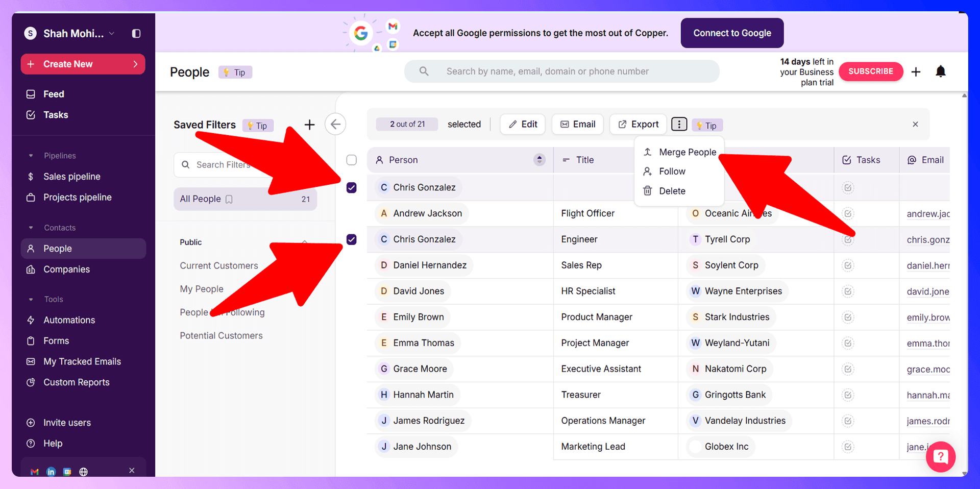The width and height of the screenshot is (980, 489).
Task: Click the Edit button
Action: 523,124
